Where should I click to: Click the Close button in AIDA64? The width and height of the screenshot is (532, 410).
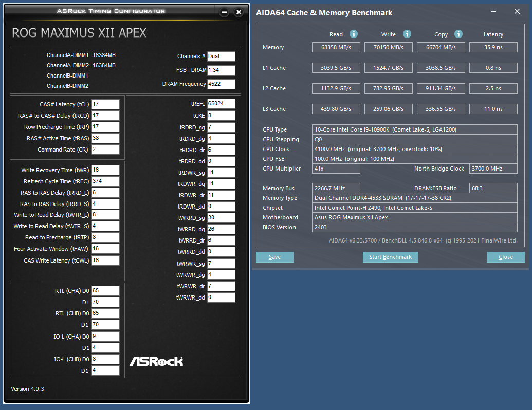pos(506,257)
